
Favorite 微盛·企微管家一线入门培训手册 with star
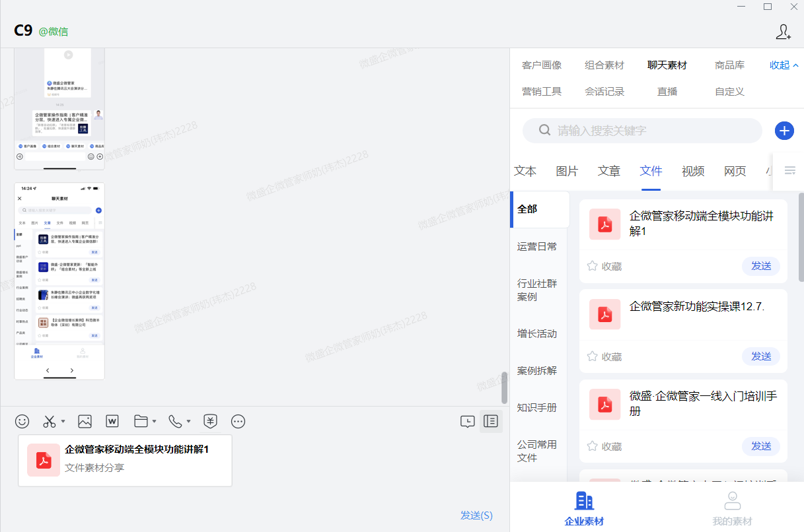pyautogui.click(x=593, y=446)
